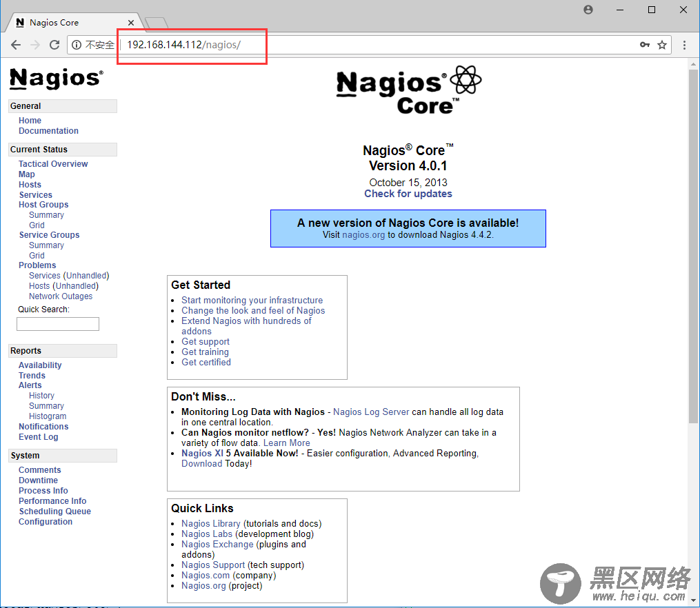The image size is (700, 608).
Task: Click the Get support link
Action: click(x=206, y=342)
